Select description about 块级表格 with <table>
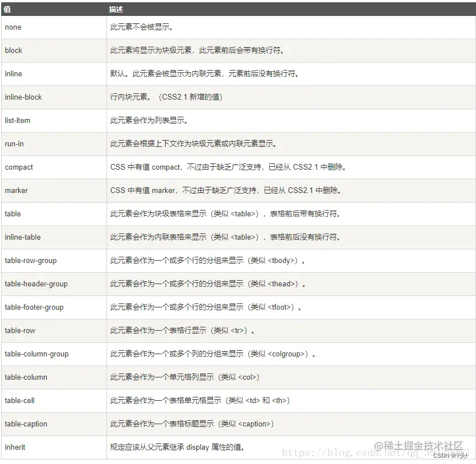The height and width of the screenshot is (464, 476). coord(225,214)
